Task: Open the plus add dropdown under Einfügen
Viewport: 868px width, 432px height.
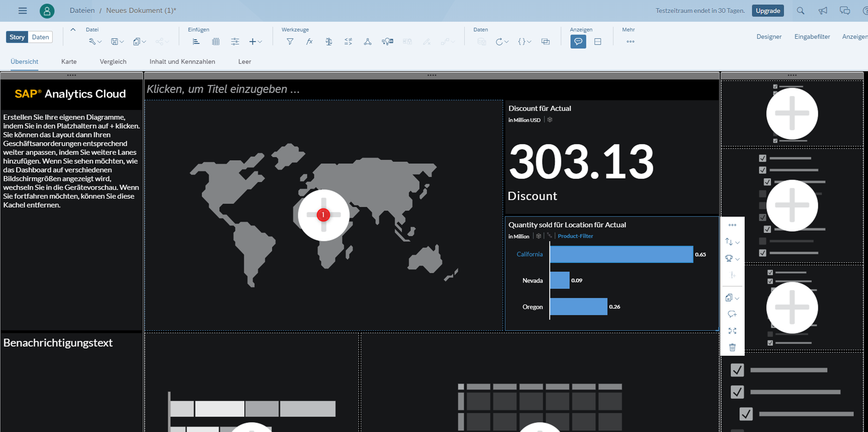Action: point(255,42)
